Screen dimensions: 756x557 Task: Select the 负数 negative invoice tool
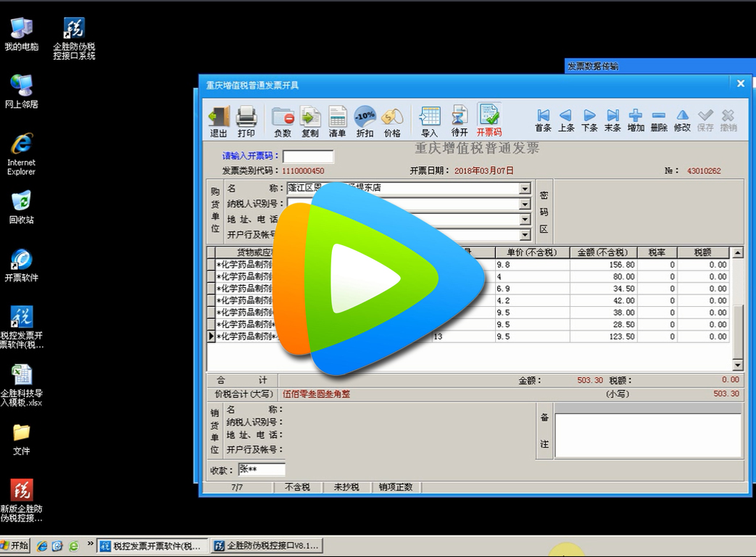pyautogui.click(x=283, y=122)
